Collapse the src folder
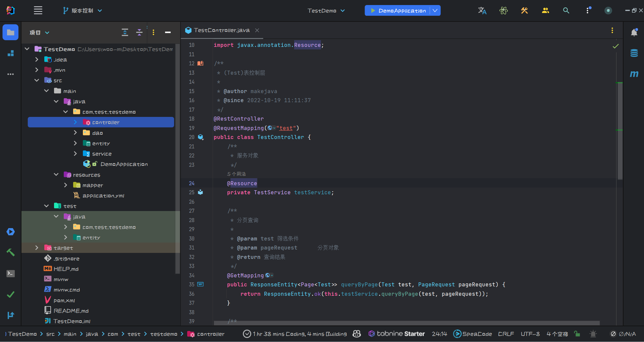 click(x=37, y=80)
